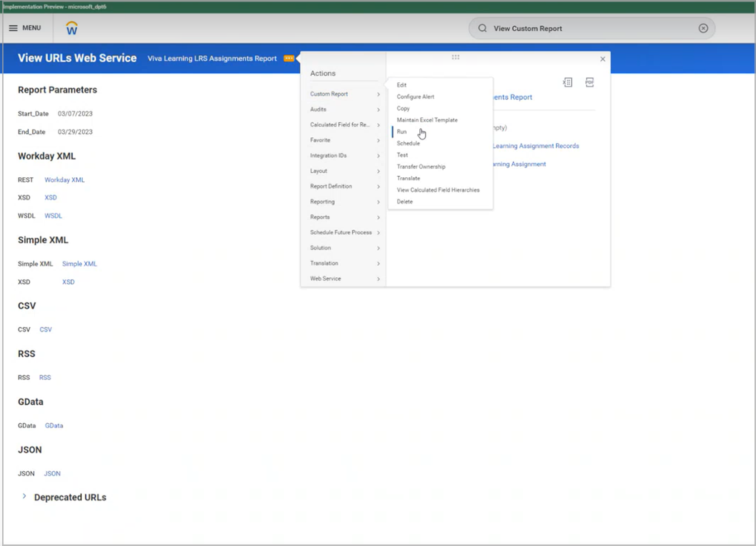Close the Actions popup
This screenshot has width=756, height=546.
click(603, 59)
